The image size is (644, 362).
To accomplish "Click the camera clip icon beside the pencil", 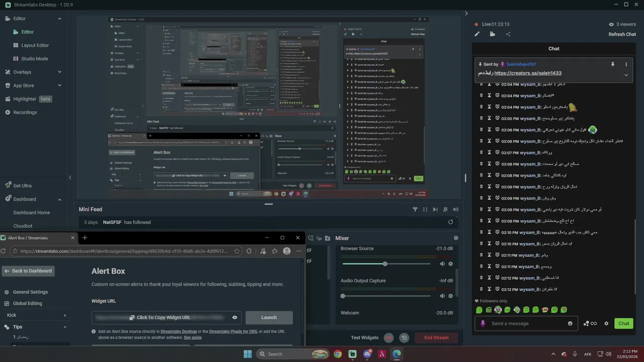I will [x=492, y=34].
